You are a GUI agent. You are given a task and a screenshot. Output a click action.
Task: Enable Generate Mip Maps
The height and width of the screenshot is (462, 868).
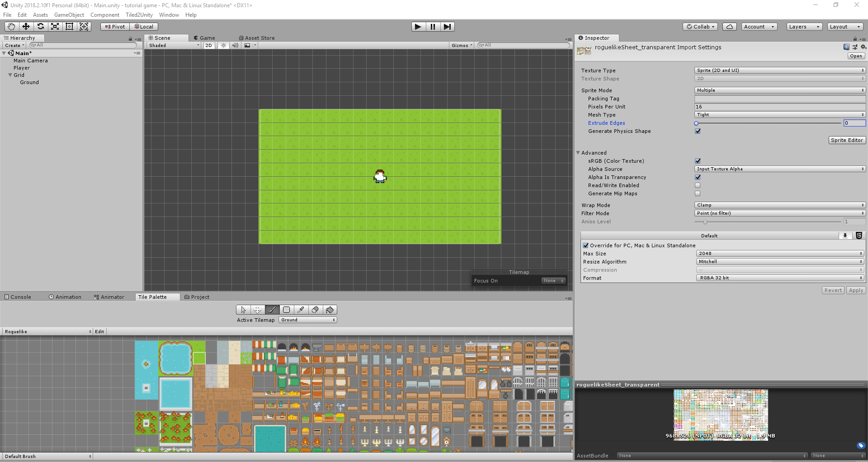[x=698, y=193]
